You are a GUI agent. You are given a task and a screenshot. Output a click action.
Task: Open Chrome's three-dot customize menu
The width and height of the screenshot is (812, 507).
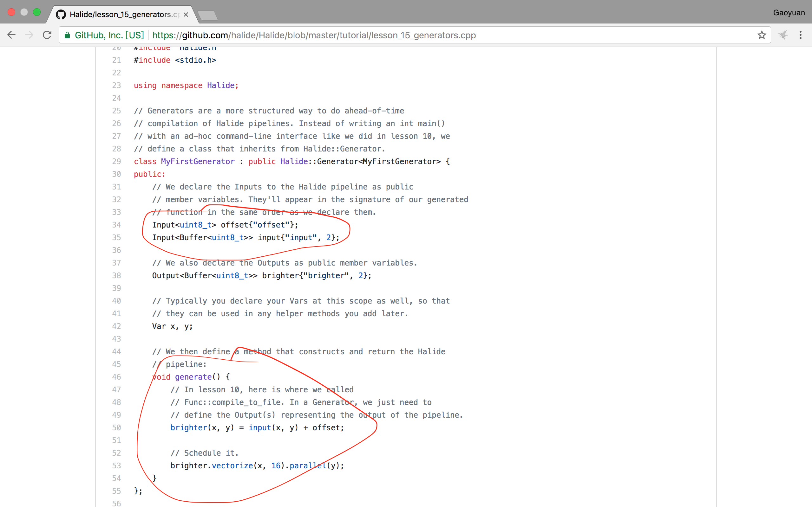(x=801, y=35)
